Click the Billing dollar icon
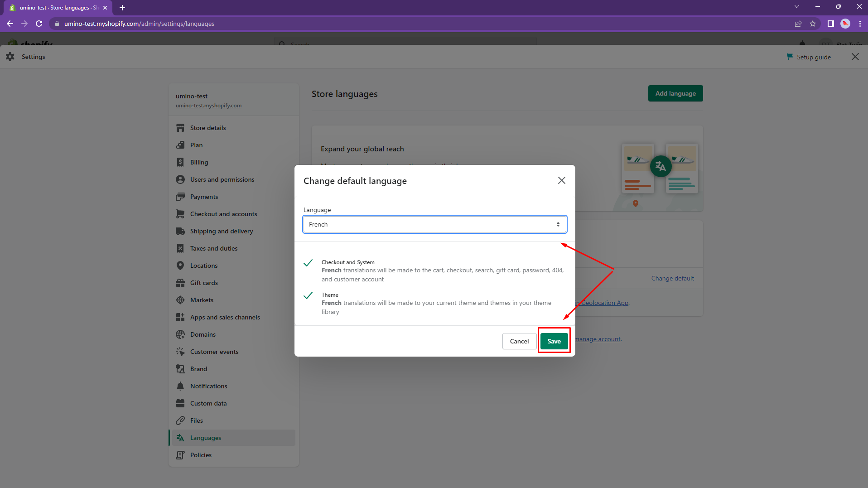Screen dimensions: 868x488 pos(180,162)
